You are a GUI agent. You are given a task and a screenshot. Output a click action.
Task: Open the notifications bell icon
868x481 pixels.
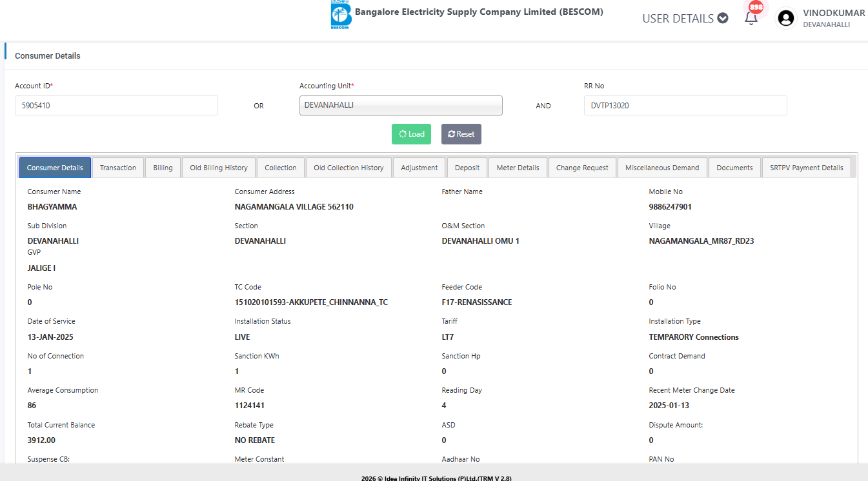(751, 18)
